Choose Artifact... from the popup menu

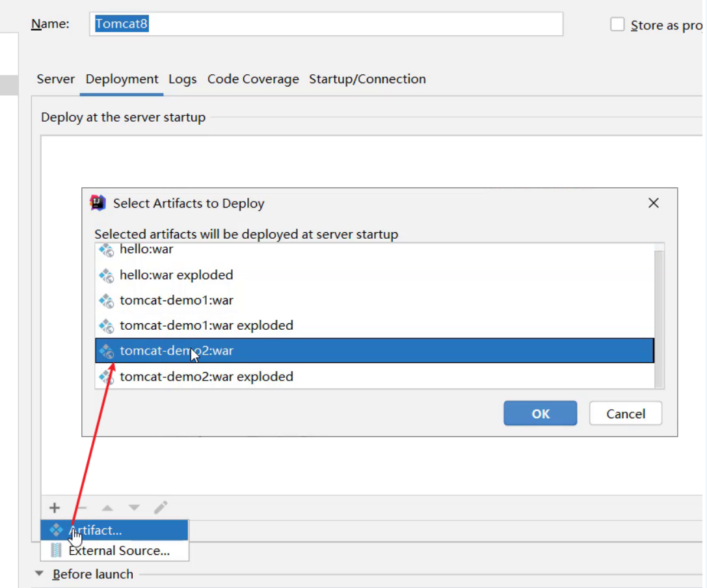[x=114, y=530]
